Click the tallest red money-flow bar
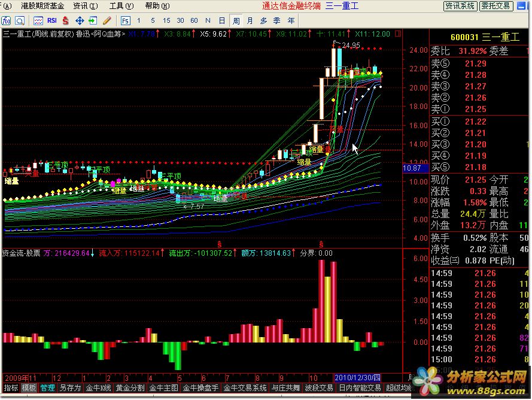532x400 pixels. 321,301
